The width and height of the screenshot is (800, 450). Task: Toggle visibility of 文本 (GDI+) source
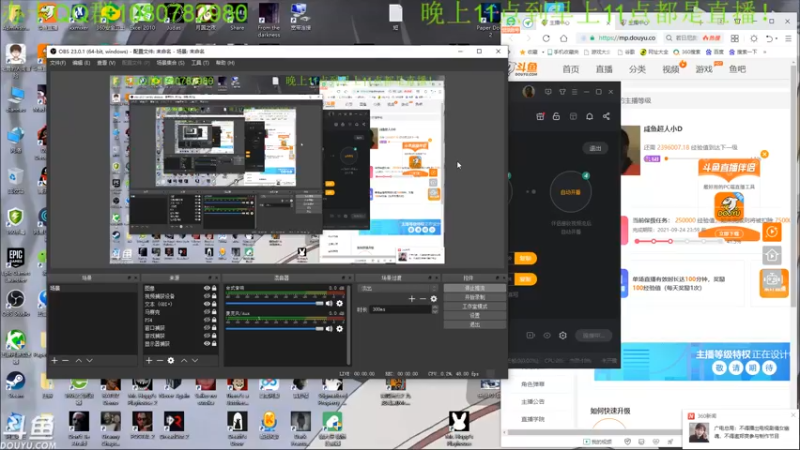tap(207, 304)
